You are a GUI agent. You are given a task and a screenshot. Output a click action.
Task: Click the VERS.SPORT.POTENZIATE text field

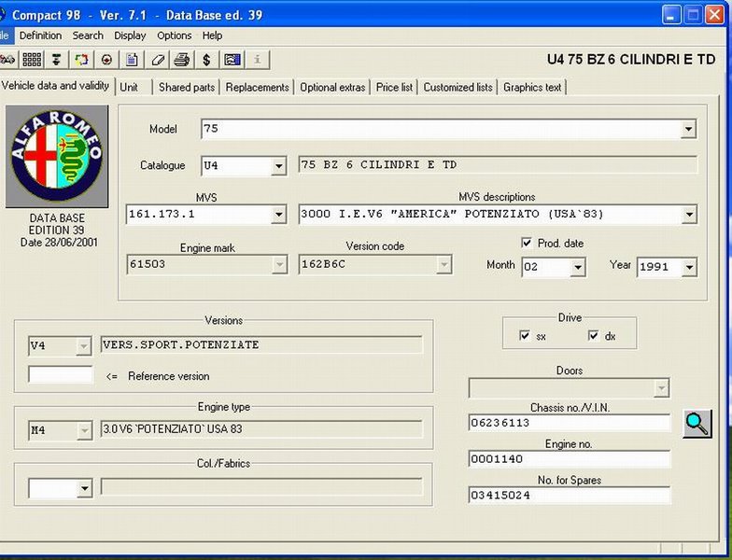261,345
